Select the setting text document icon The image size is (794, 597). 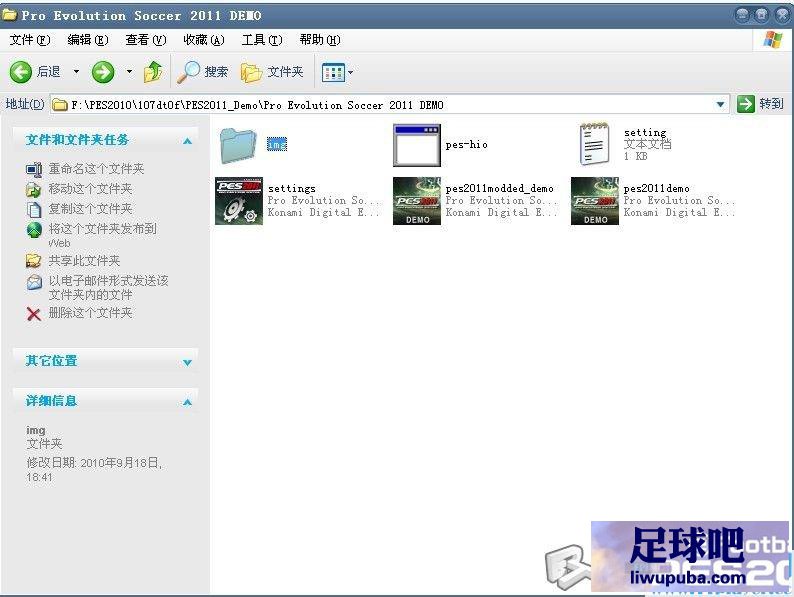click(594, 144)
